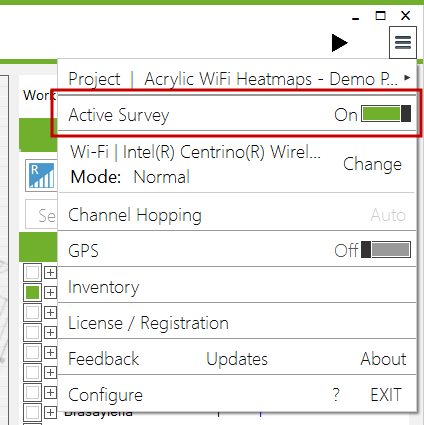Tick the first empty checkbox in list
The width and height of the screenshot is (424, 425).
[32, 273]
